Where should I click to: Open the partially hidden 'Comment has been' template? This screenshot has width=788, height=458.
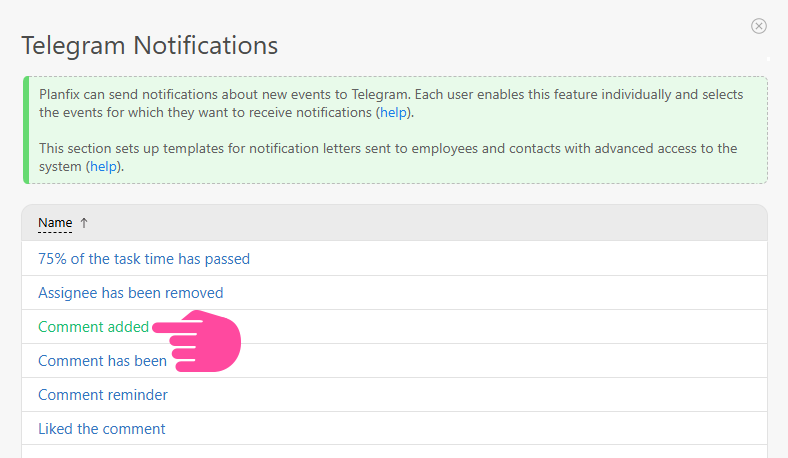(x=102, y=361)
